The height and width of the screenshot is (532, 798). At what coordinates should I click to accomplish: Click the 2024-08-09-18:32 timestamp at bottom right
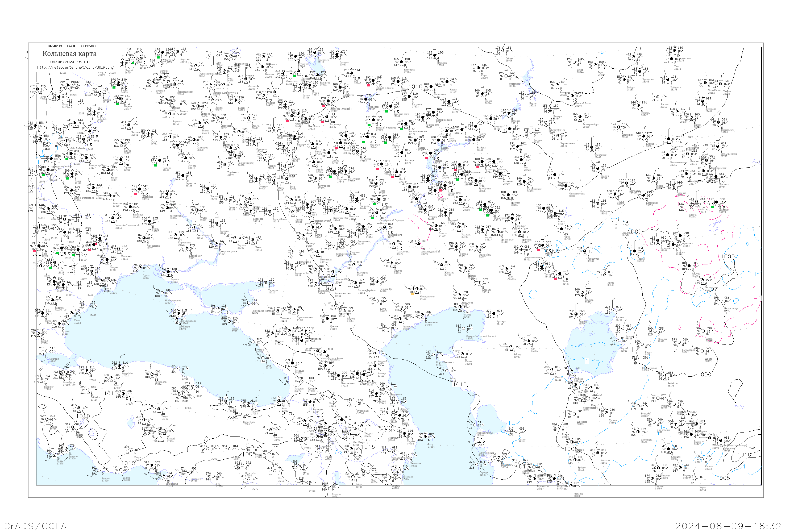point(728,526)
